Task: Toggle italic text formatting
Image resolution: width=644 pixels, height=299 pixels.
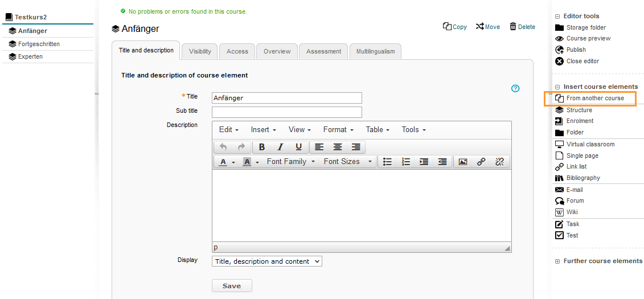Action: 280,147
